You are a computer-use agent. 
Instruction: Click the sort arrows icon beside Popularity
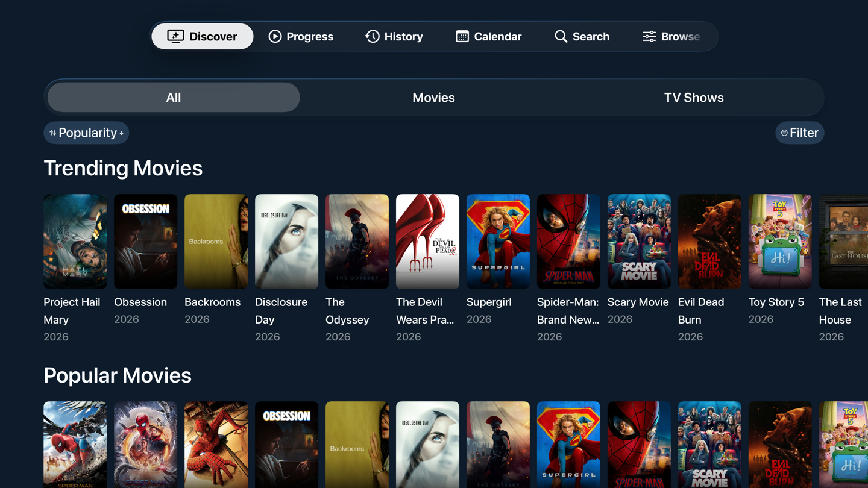tap(52, 133)
